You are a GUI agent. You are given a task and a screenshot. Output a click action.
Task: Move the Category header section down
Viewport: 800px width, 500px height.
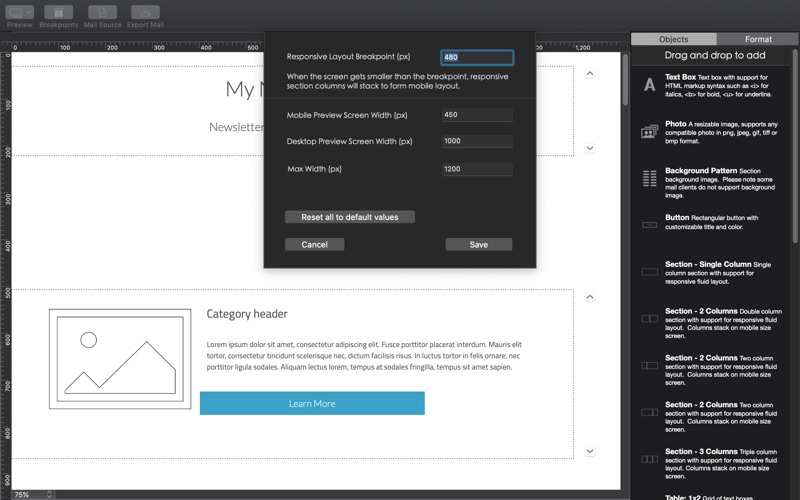590,452
